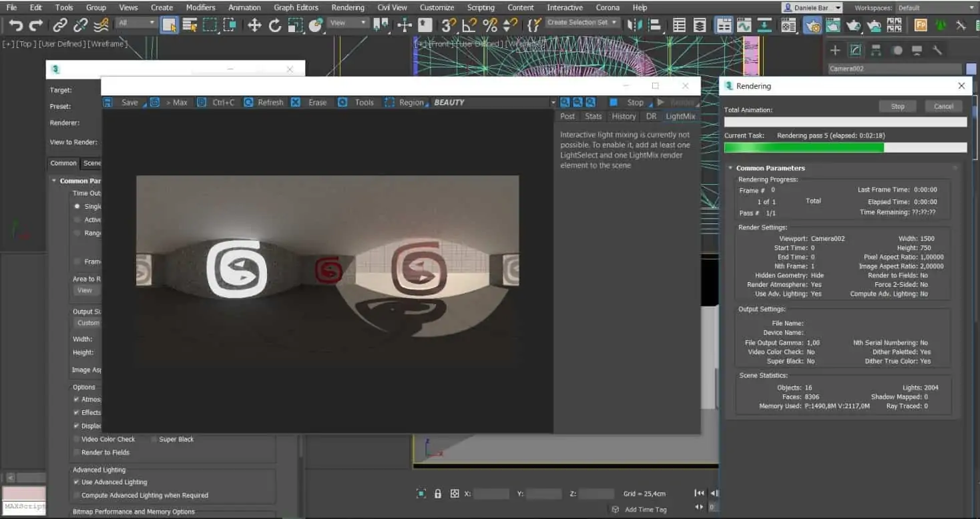The image size is (980, 519).
Task: Switch to the Stats tab
Action: pyautogui.click(x=593, y=116)
